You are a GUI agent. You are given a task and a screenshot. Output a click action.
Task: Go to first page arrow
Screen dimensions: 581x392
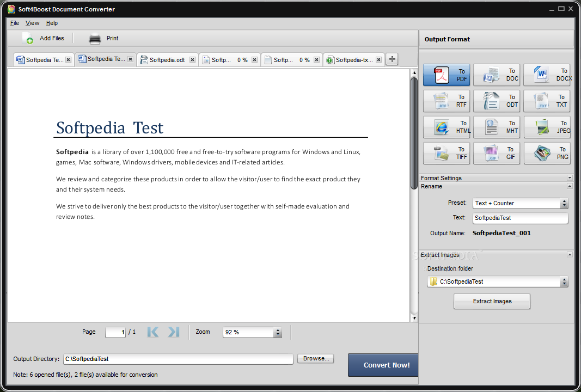pos(152,332)
